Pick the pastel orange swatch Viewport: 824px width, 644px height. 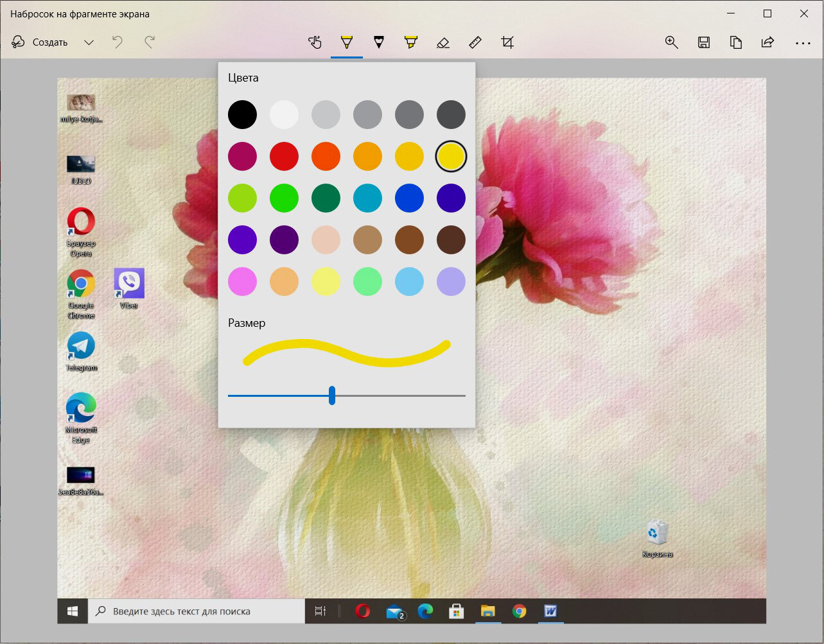click(x=284, y=281)
